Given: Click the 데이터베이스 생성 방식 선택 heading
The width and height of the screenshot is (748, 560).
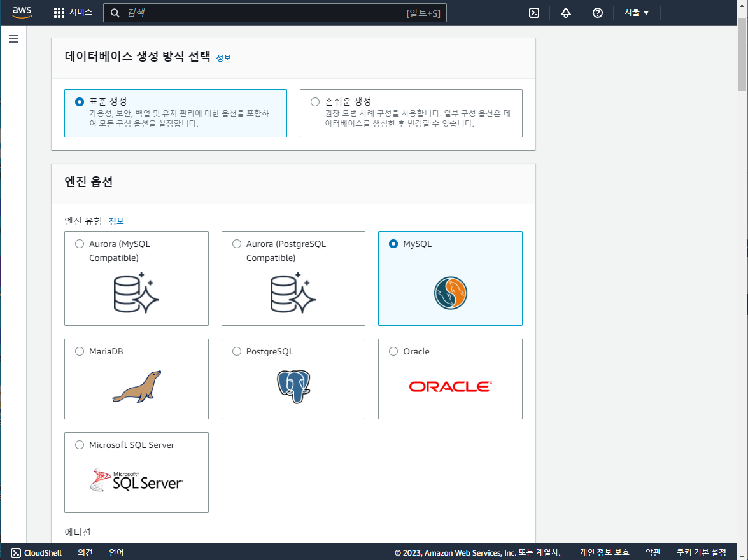Looking at the screenshot, I should click(x=138, y=56).
